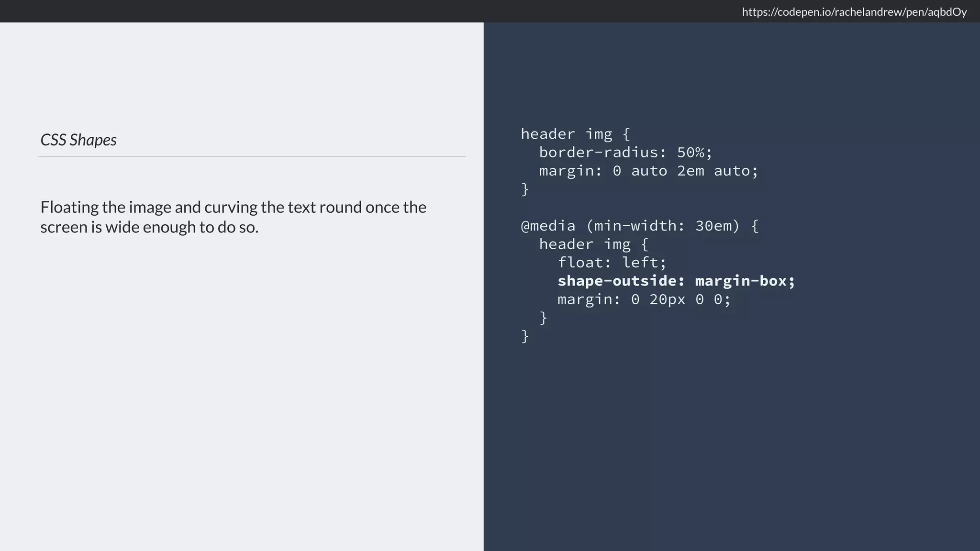Viewport: 980px width, 551px height.
Task: Click the closing brace after margin auto line
Action: (525, 189)
